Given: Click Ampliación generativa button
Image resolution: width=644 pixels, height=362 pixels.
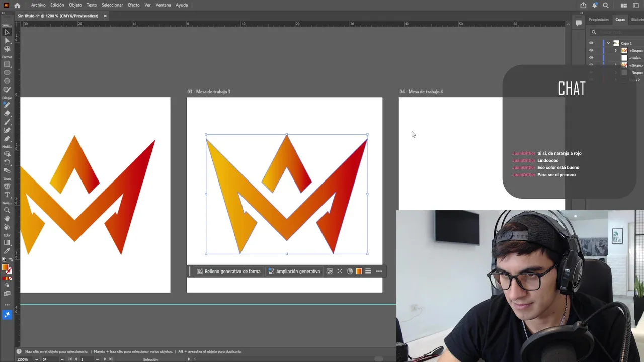Looking at the screenshot, I should coord(294,271).
